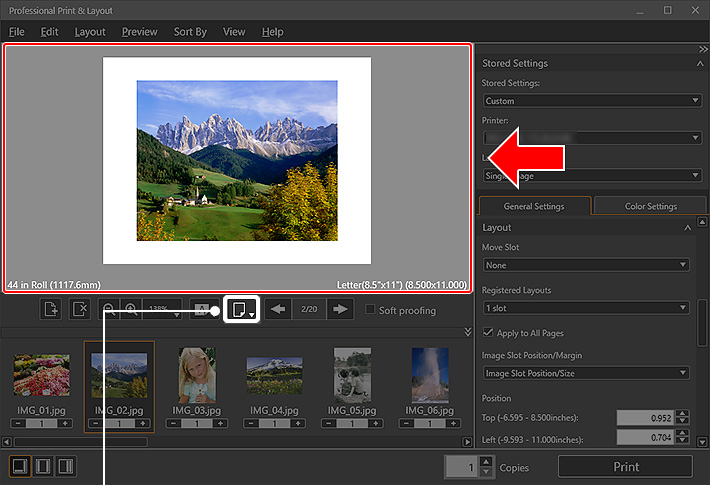Go to the previous page arrow
Viewport: 710px width, 485px height.
pos(279,310)
